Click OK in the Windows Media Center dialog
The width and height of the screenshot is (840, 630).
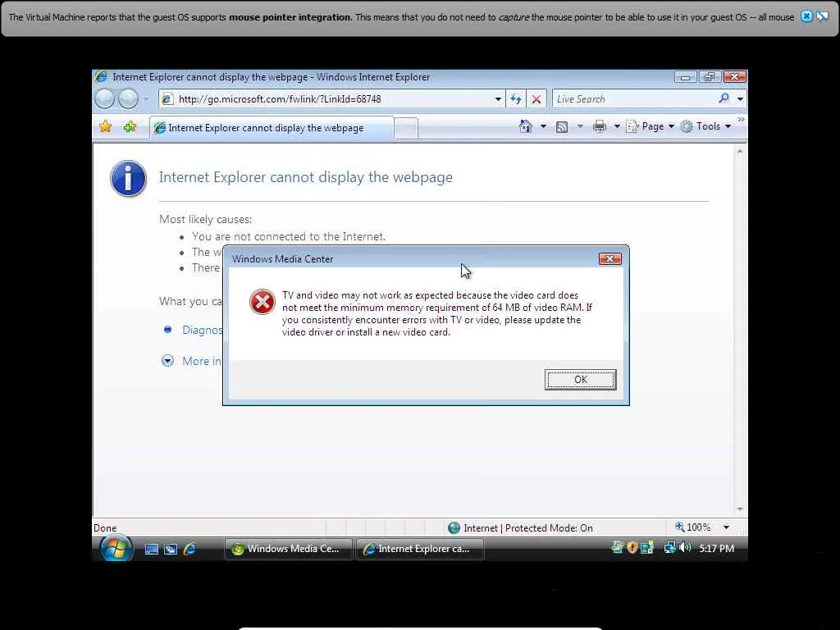580,379
